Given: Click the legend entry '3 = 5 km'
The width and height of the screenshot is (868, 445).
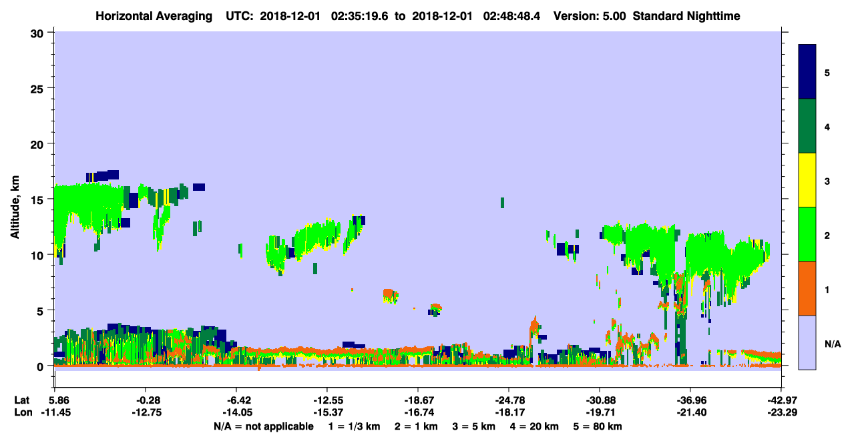Looking at the screenshot, I should point(475,426).
